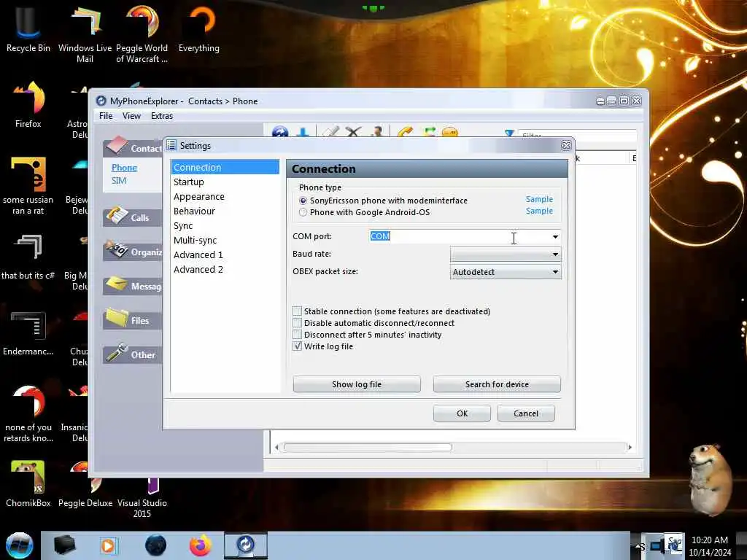747x560 pixels.
Task: Select Startup settings category
Action: 225,182
